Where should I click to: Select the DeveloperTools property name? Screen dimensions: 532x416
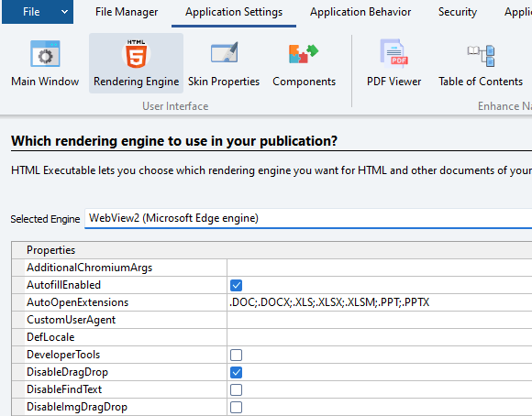63,355
